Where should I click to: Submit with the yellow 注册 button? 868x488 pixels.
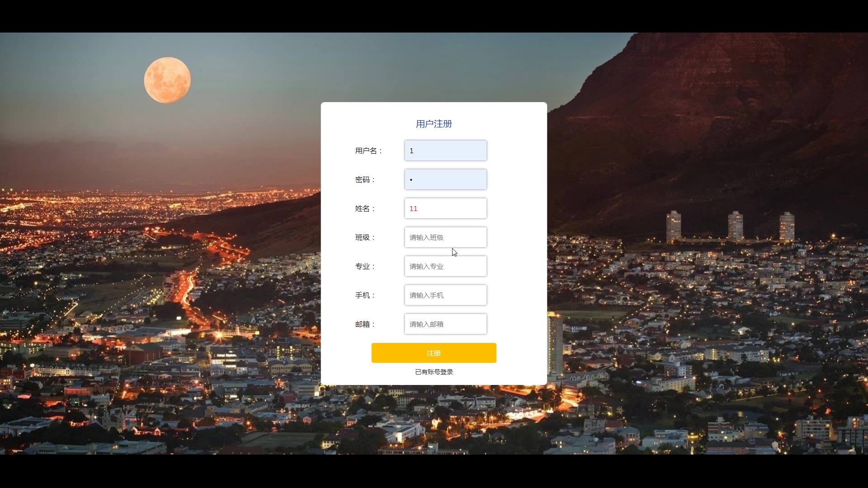click(x=434, y=353)
